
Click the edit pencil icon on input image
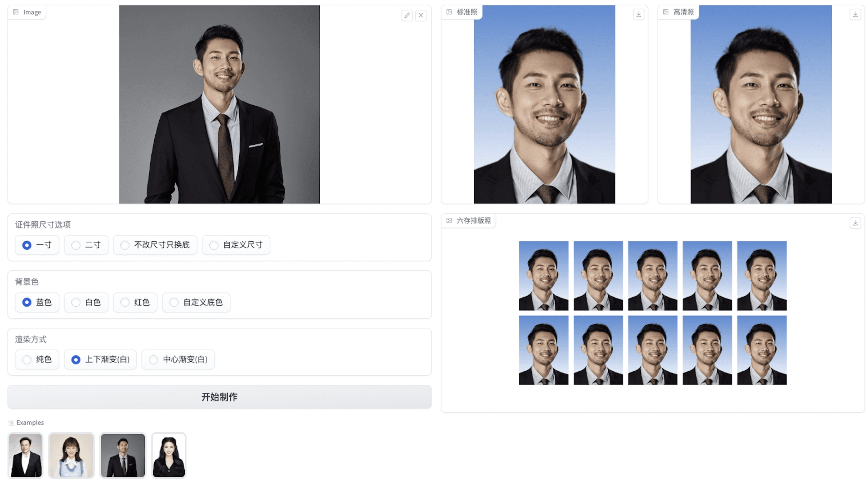click(x=407, y=15)
